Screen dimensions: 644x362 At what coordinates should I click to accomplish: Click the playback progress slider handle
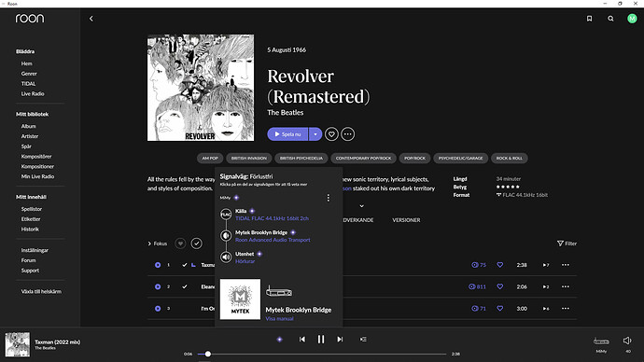pos(208,354)
